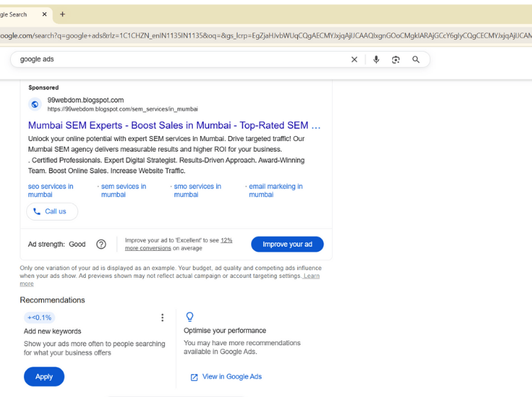The width and height of the screenshot is (532, 397).
Task: Click the external link icon beside View in Google Ads
Action: click(194, 377)
